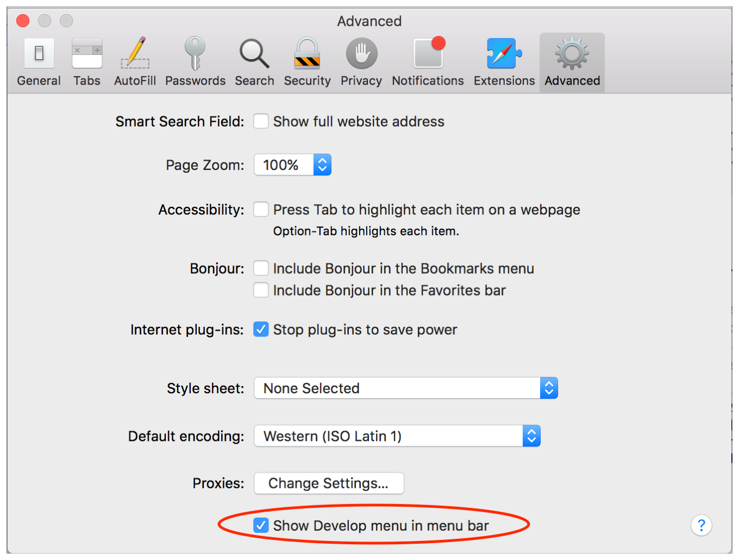Viewport: 739px width, 560px height.
Task: Enable Show full website address
Action: 261,121
